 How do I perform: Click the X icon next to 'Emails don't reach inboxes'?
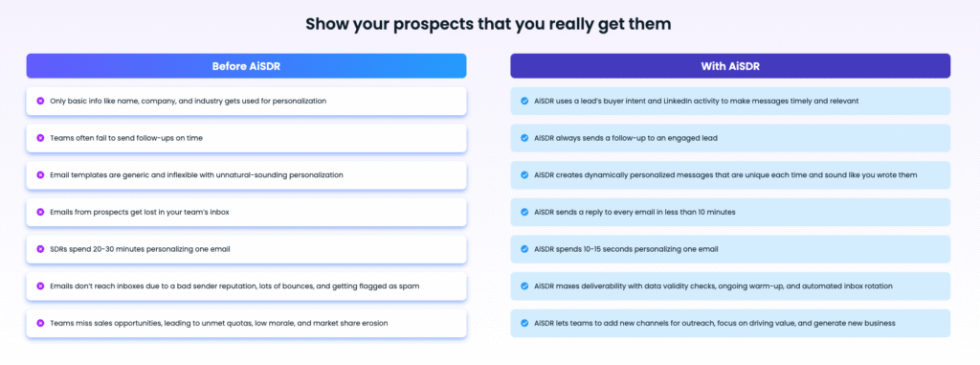click(40, 286)
